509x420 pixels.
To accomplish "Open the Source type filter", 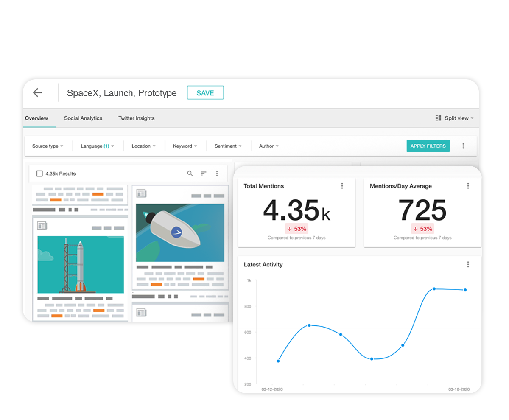I will (48, 146).
